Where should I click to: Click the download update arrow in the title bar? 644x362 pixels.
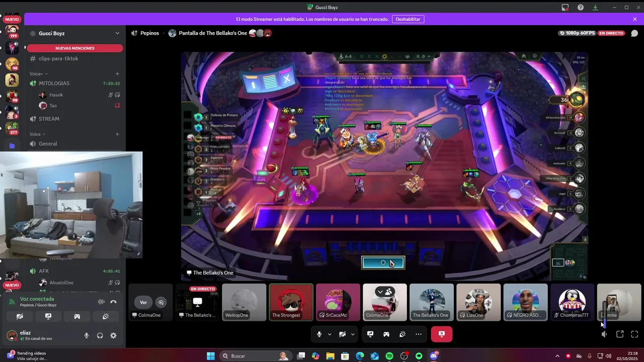point(595,8)
